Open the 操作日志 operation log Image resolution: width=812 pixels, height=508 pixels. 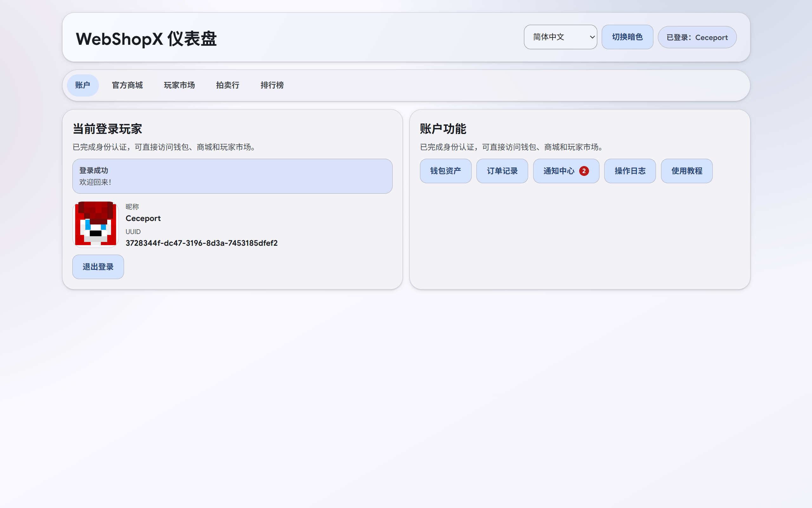(630, 171)
